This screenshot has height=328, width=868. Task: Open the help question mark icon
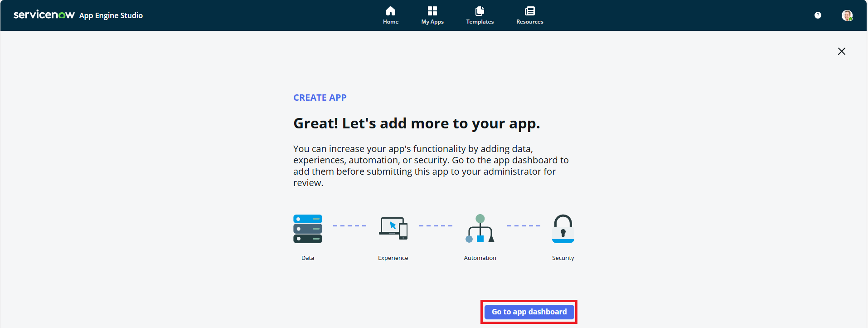pyautogui.click(x=817, y=15)
